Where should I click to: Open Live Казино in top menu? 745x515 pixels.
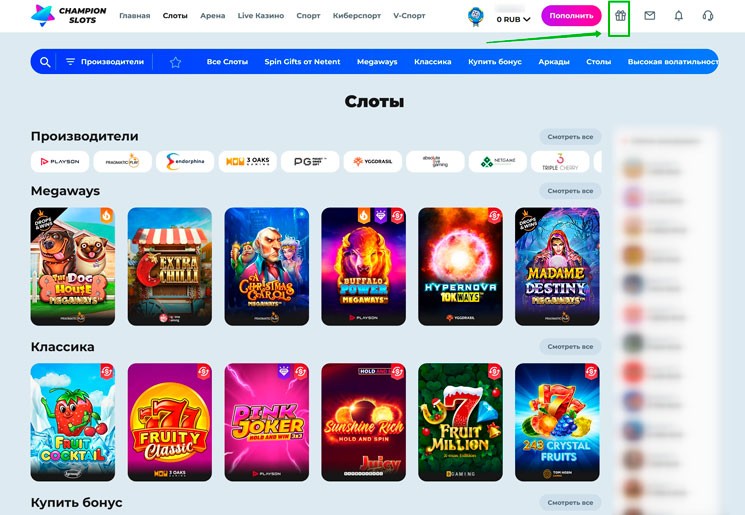[260, 16]
